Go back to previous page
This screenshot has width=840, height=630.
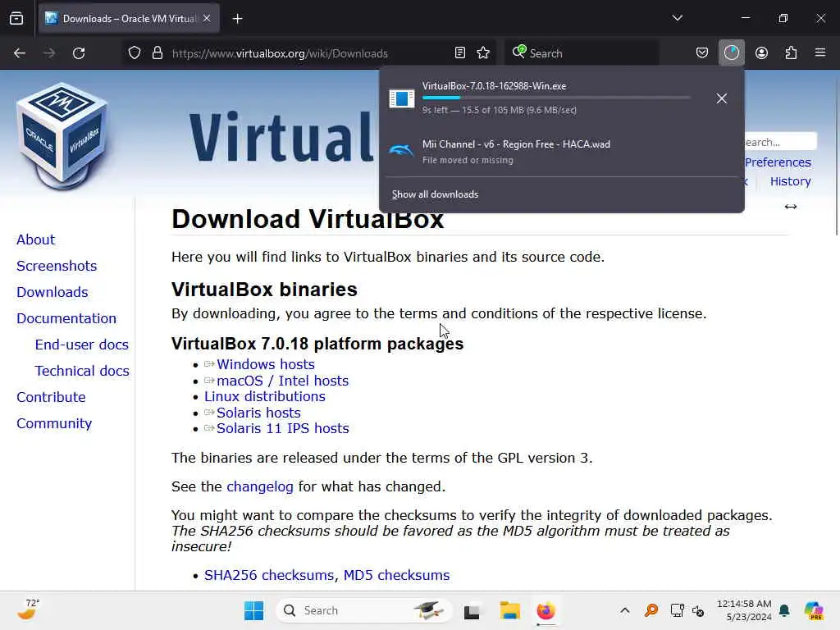point(20,53)
